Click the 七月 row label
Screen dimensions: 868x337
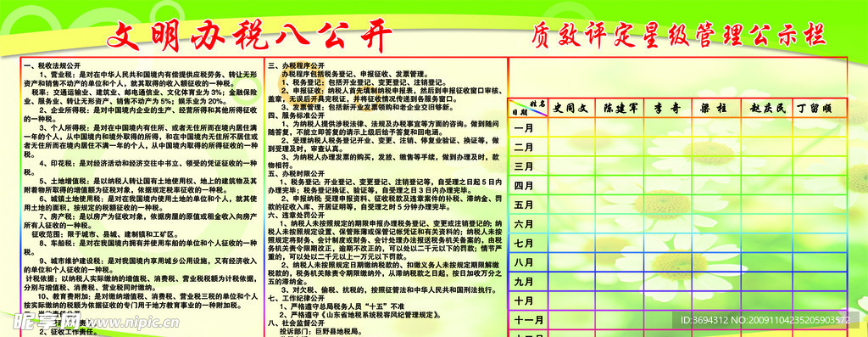(523, 244)
